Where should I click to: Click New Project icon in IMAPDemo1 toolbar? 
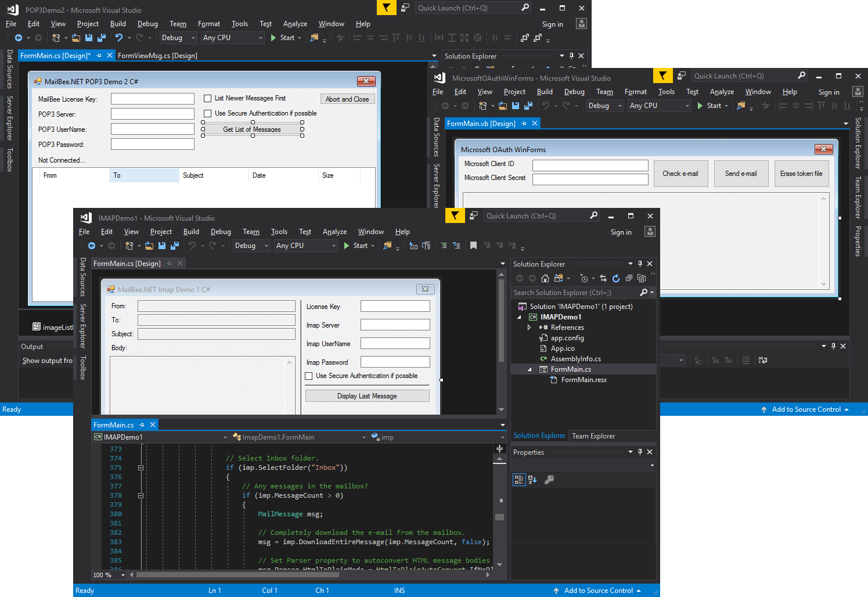click(129, 246)
